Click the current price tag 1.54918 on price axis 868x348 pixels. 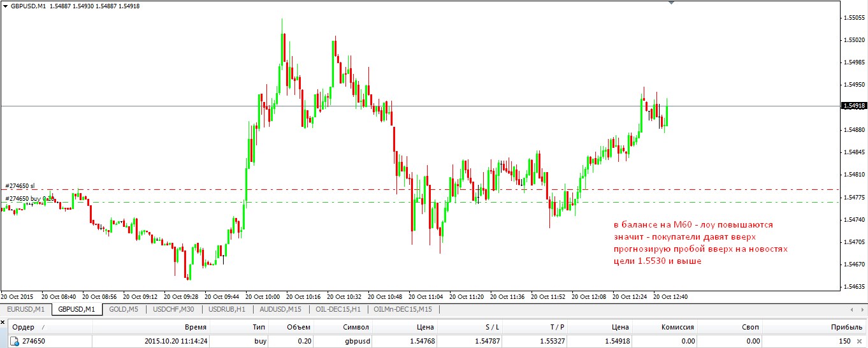coord(854,106)
